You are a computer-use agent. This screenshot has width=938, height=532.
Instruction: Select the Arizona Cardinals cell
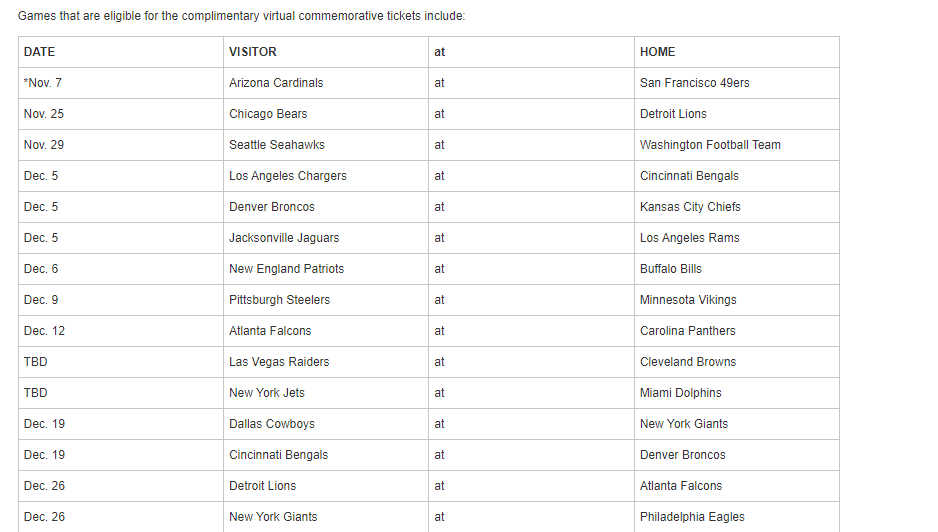(326, 83)
